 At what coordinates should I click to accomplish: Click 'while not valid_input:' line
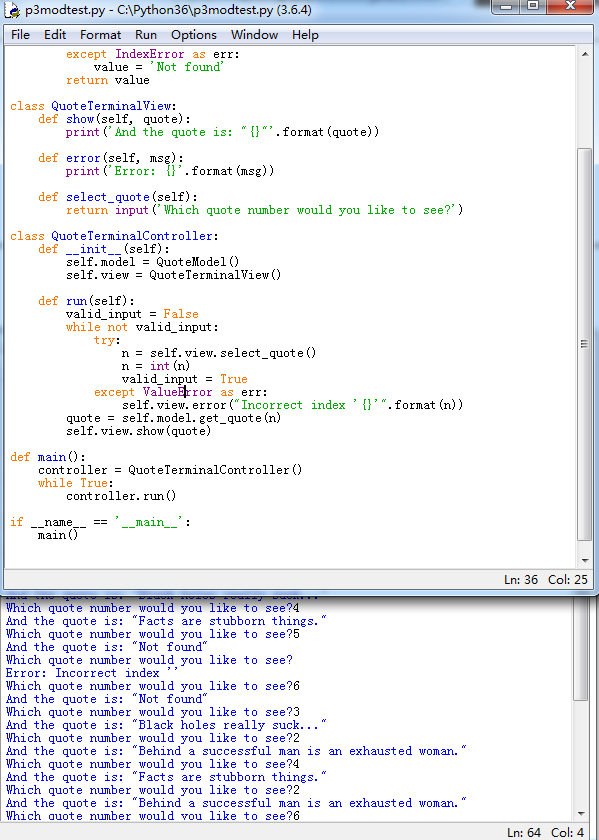point(142,327)
